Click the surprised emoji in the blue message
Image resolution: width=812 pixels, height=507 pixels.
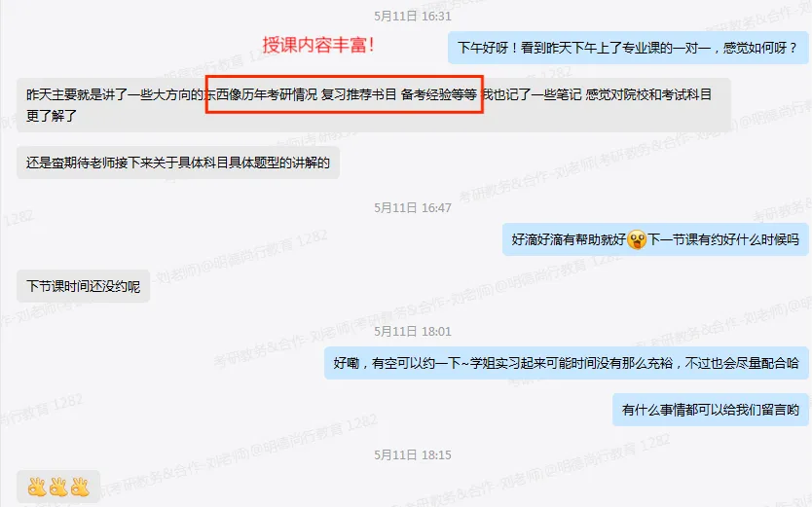tap(637, 239)
